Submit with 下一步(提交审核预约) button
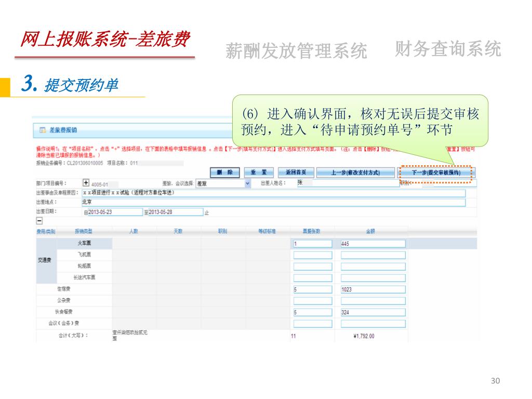Screen dimensions: 532x399 point(436,172)
